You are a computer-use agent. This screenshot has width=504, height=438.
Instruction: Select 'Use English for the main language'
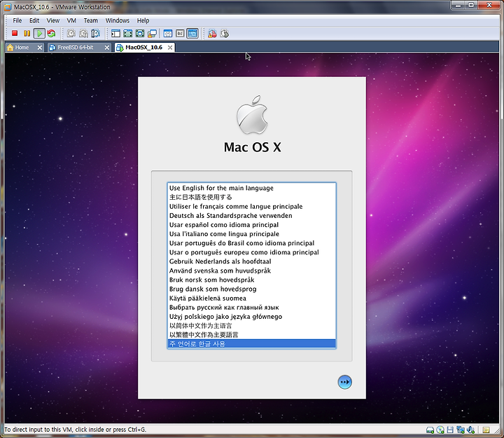(252, 188)
